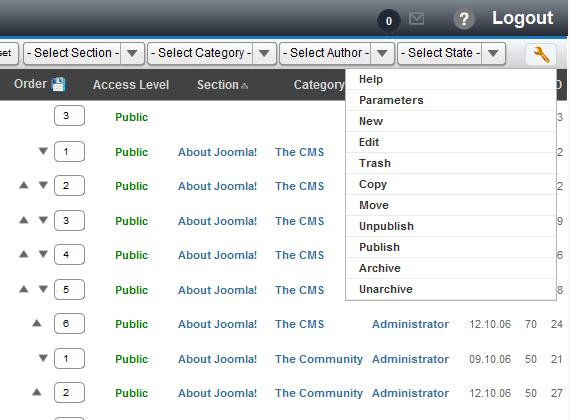Move order 1 CMS row down
The image size is (569, 420).
pyautogui.click(x=43, y=151)
